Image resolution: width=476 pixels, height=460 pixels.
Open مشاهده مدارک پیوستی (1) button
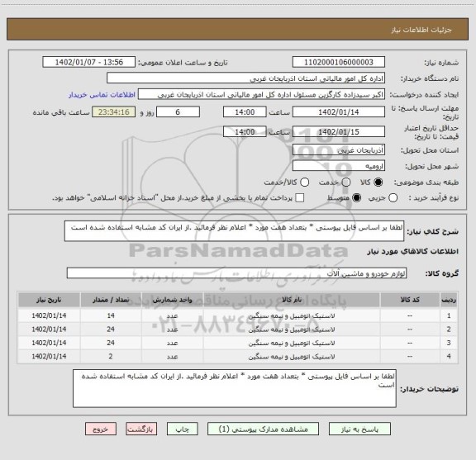click(x=263, y=429)
